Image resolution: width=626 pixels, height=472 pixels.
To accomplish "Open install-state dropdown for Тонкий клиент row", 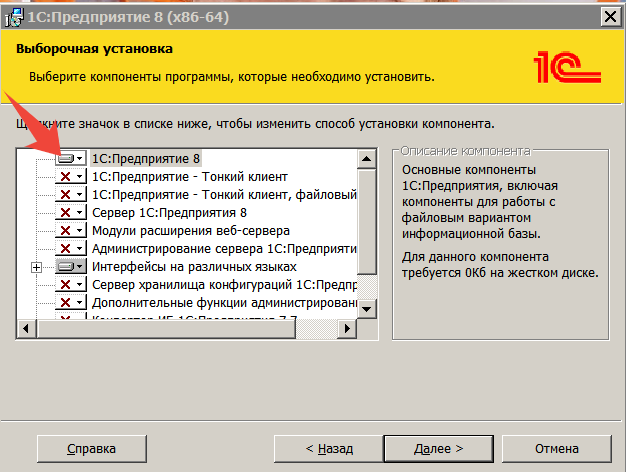I will click(x=71, y=177).
